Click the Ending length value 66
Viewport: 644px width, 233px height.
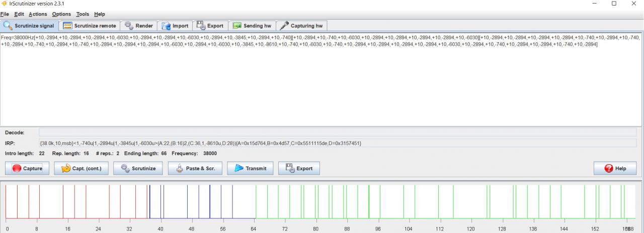pos(164,153)
